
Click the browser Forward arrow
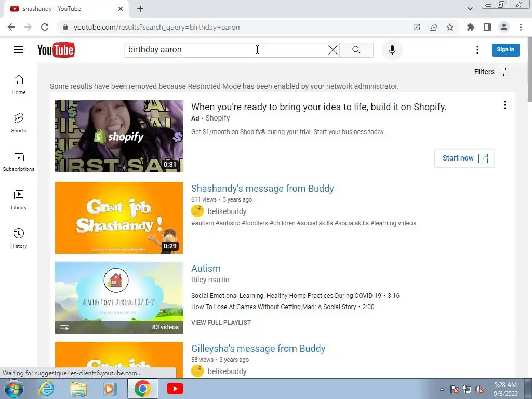28,27
